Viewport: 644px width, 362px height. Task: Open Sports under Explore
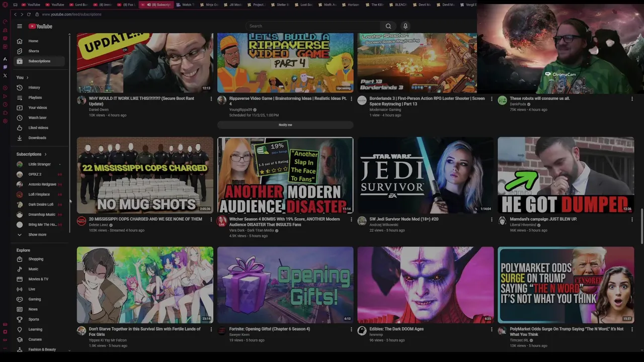point(40,319)
